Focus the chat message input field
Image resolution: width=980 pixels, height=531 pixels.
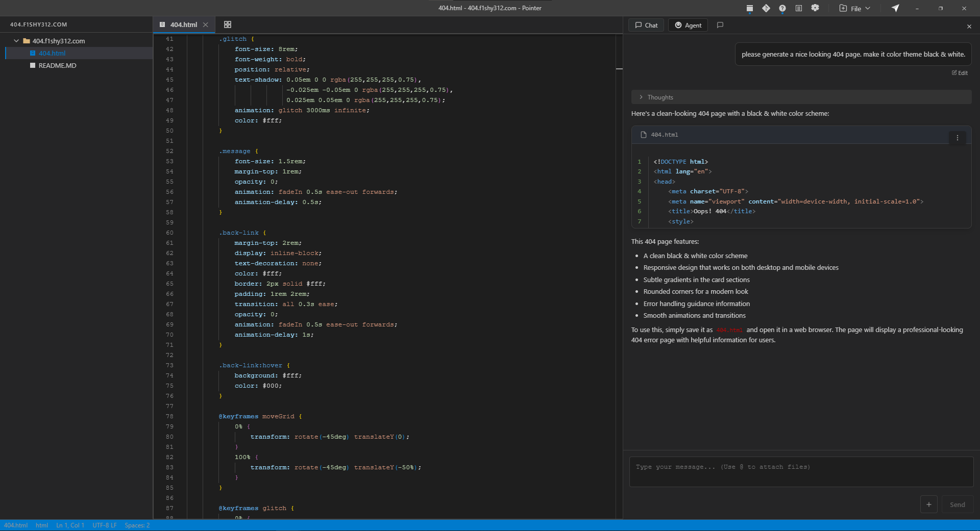(801, 472)
